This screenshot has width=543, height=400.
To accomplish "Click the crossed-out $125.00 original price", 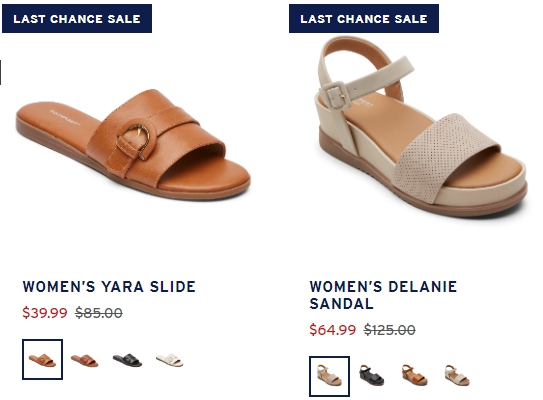I will (x=390, y=329).
